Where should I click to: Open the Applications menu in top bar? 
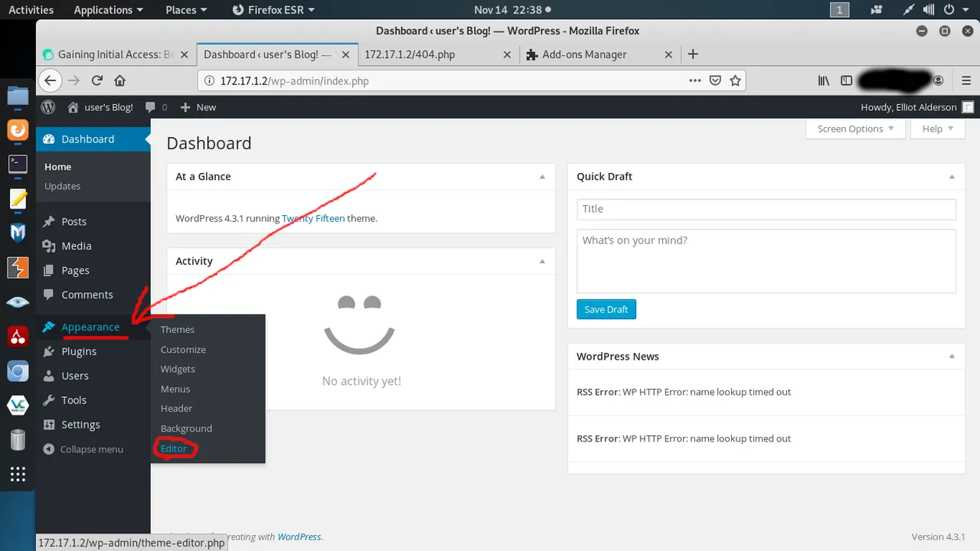click(x=108, y=10)
